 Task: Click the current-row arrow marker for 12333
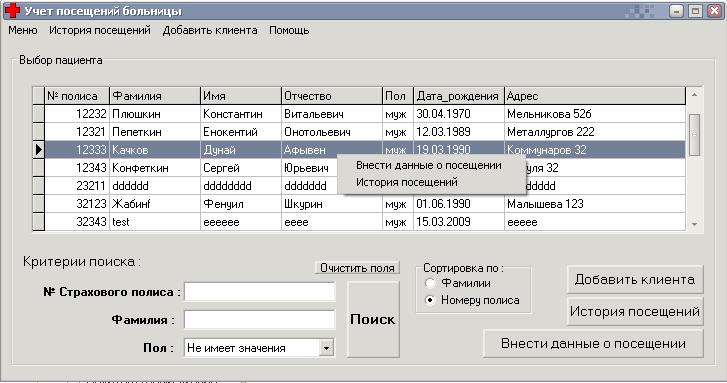[38, 150]
